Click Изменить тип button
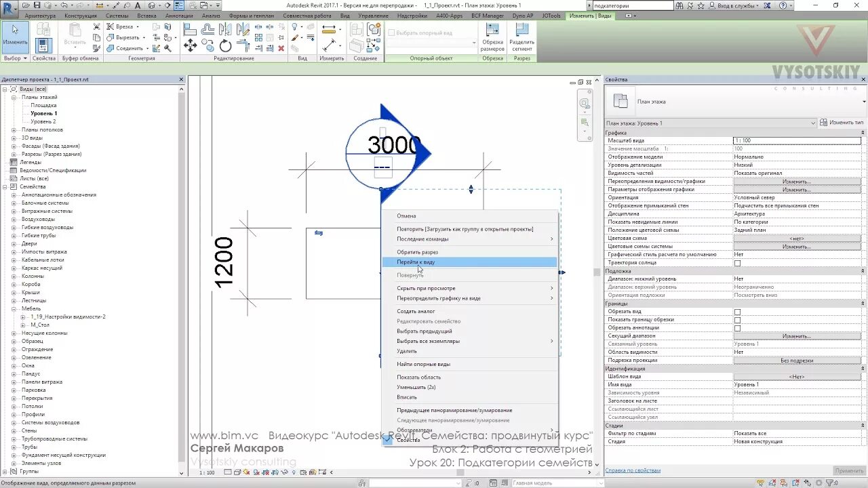This screenshot has width=868, height=488. [x=842, y=123]
